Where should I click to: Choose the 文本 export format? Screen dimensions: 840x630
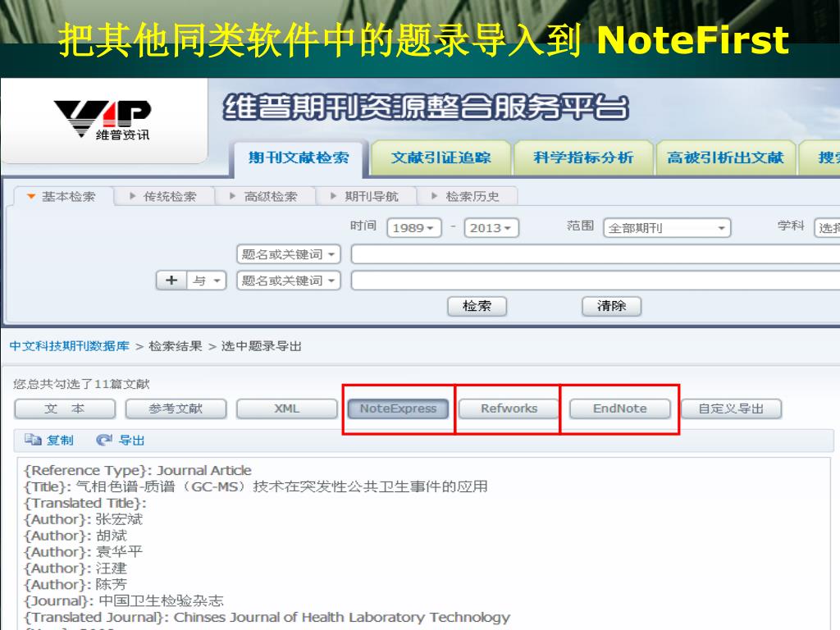pos(65,409)
